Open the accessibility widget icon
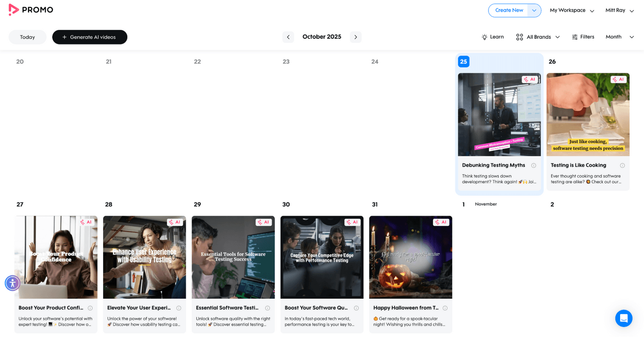The height and width of the screenshot is (337, 644). pyautogui.click(x=12, y=283)
